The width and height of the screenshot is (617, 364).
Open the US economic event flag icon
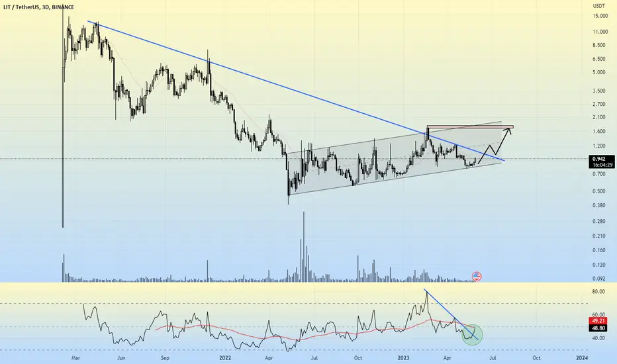pyautogui.click(x=477, y=276)
